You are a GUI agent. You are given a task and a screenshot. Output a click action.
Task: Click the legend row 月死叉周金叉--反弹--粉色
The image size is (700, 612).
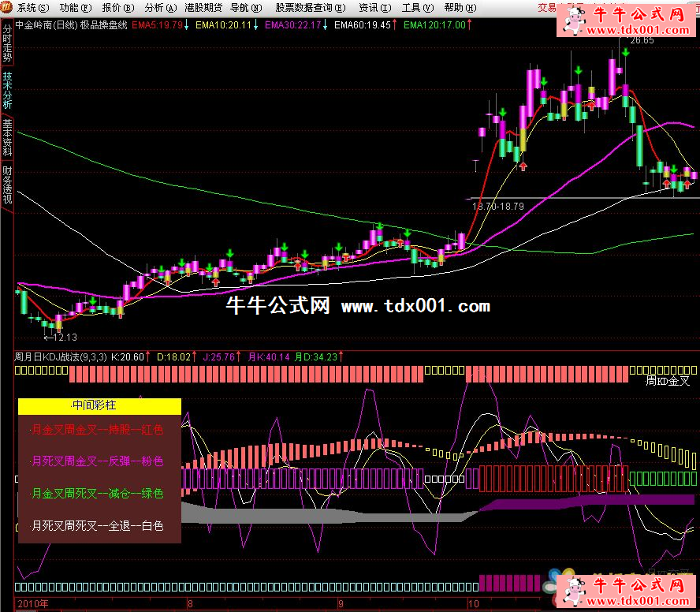(97, 461)
